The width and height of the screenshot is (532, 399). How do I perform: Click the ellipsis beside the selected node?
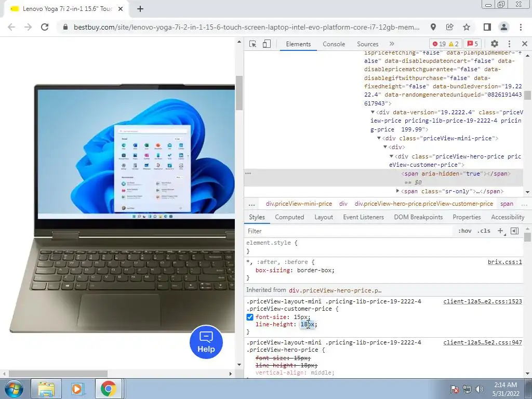(x=248, y=174)
